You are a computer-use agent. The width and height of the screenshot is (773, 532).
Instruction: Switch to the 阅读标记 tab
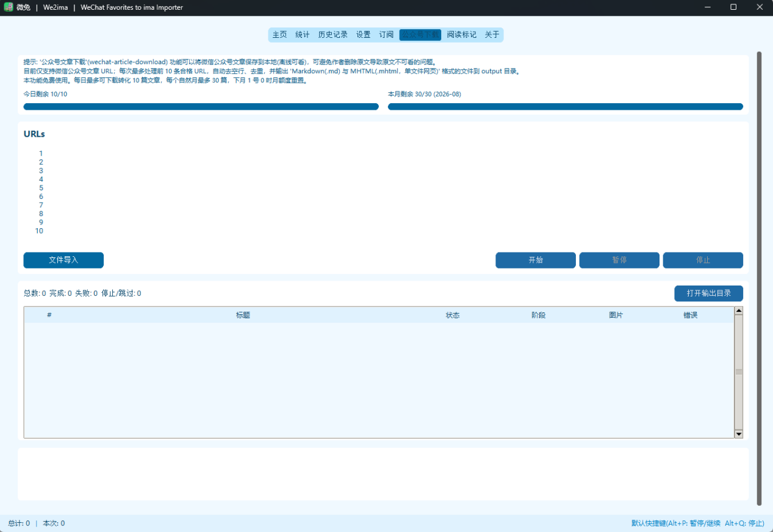pos(461,35)
